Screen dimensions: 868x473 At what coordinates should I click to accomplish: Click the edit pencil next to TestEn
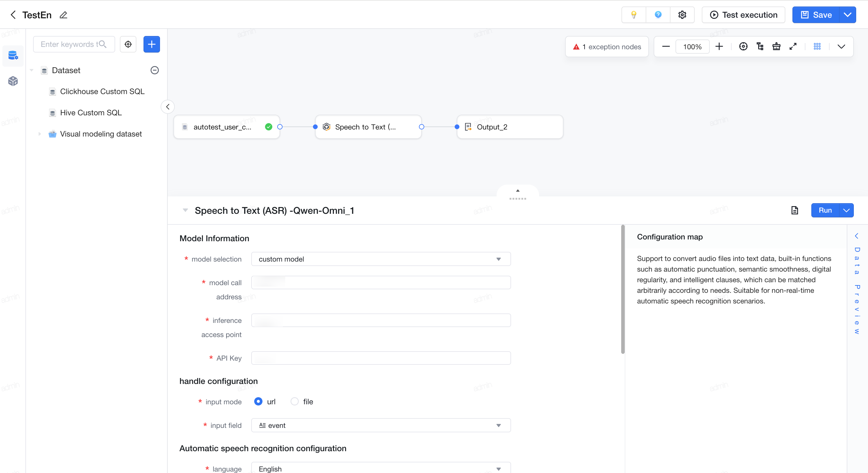(63, 15)
